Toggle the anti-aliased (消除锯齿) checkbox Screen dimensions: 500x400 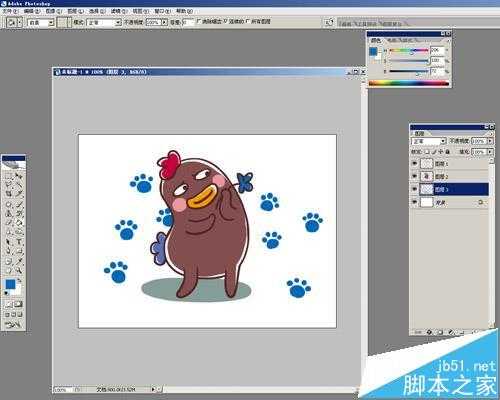tap(199, 21)
